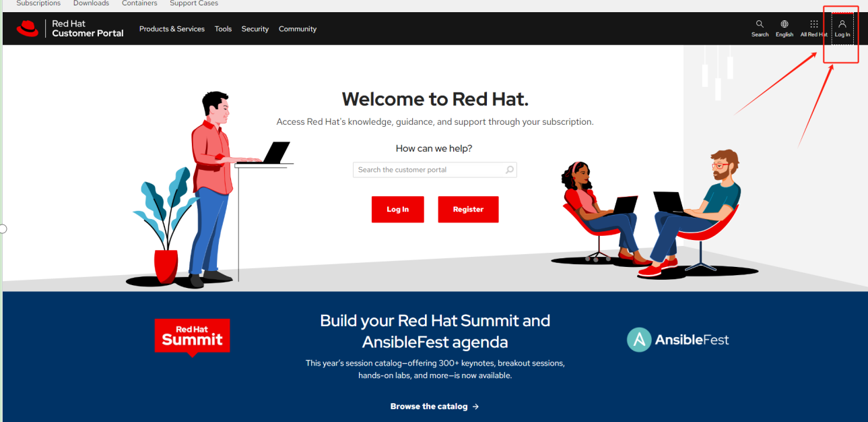The height and width of the screenshot is (422, 868).
Task: Click the Red Hat Customer Portal wordmark
Action: coord(88,28)
